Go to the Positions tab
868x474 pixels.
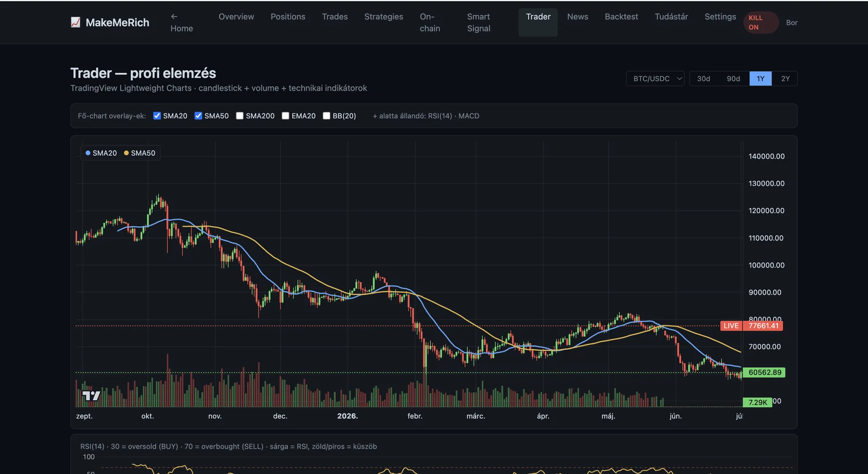[288, 17]
